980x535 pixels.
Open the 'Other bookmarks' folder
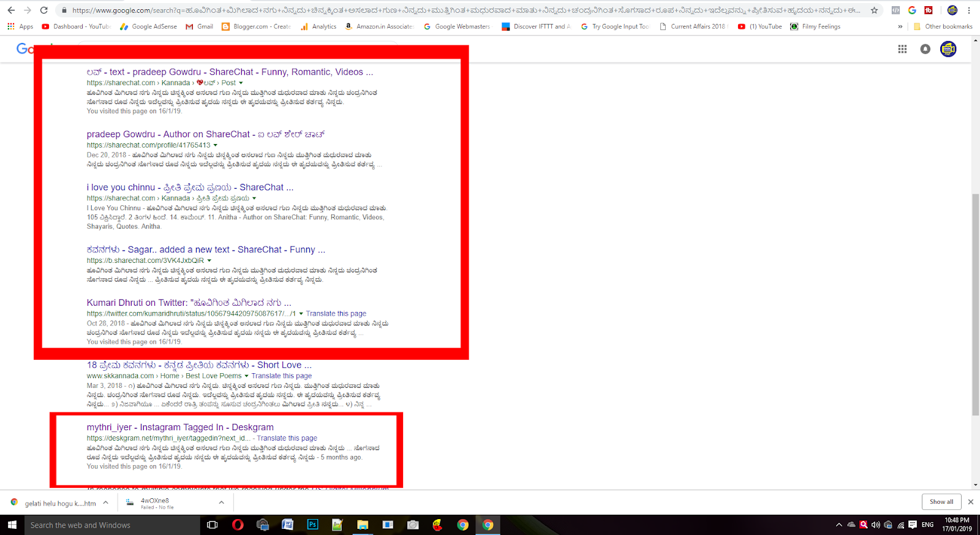[x=943, y=26]
